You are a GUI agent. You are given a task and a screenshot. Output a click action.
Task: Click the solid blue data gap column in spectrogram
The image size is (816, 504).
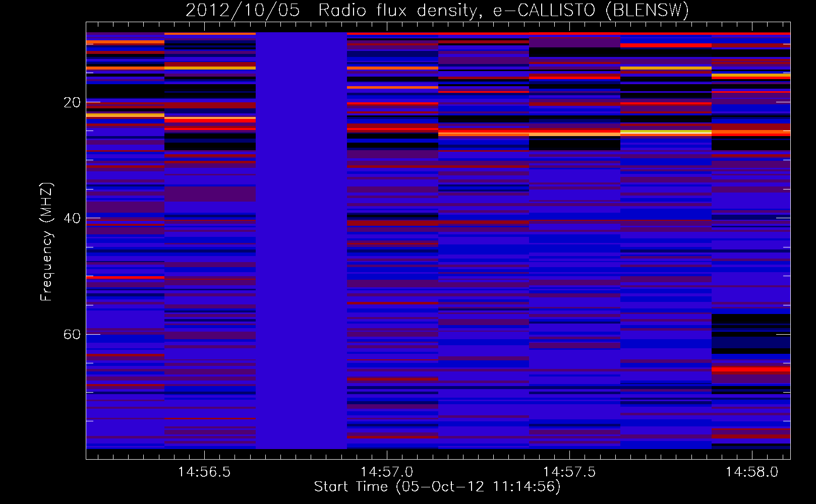coord(302,240)
